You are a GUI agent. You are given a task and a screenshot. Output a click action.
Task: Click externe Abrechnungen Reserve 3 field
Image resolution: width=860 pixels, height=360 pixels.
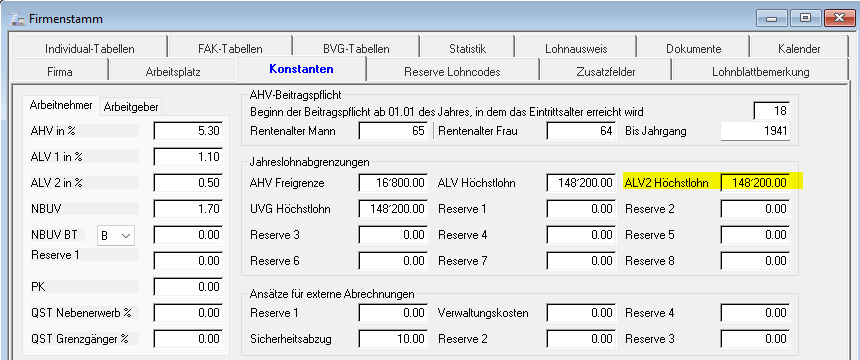(x=755, y=339)
